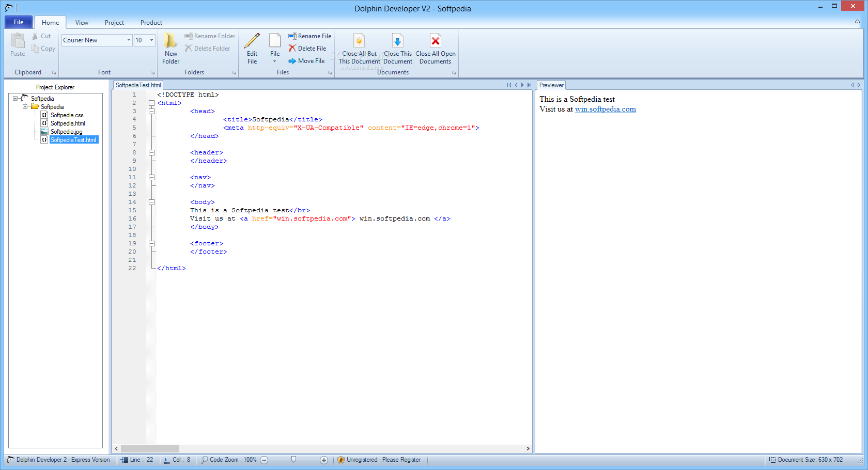868x470 pixels.
Task: Collapse the head fold marker on line 3
Action: [152, 111]
